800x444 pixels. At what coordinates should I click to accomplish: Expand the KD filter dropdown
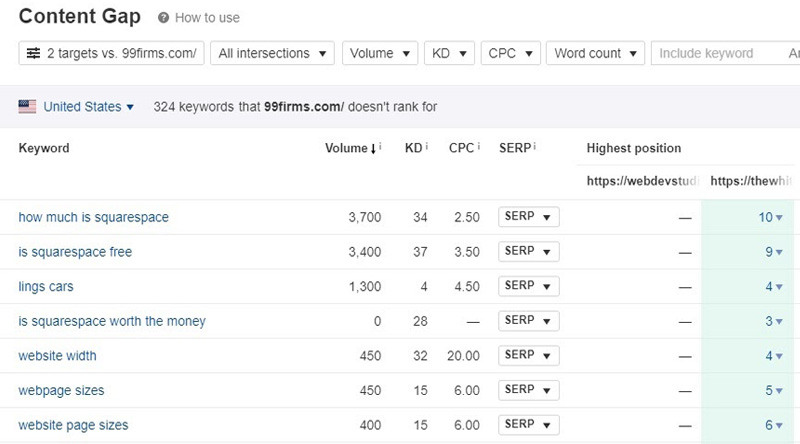tap(449, 53)
